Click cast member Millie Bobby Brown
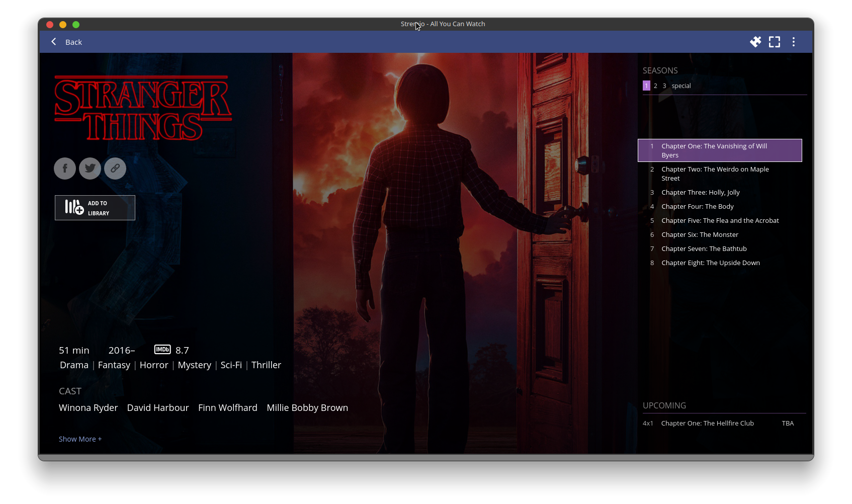Viewport: 852px width, 504px height. [x=307, y=408]
